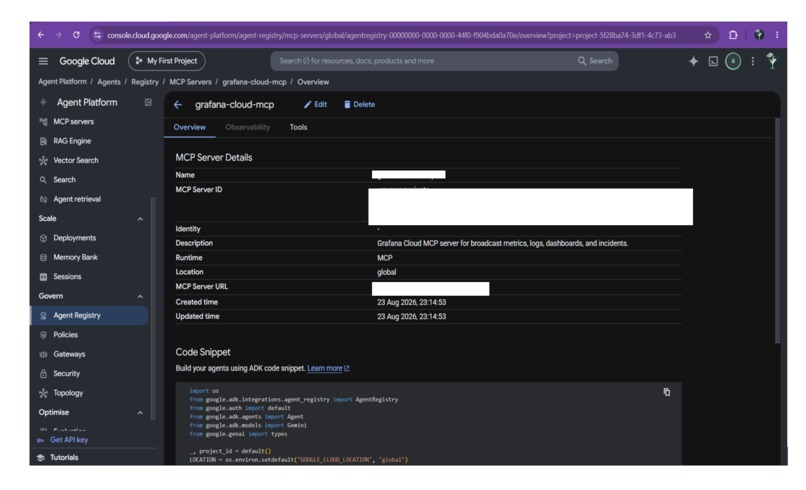This screenshot has width=806, height=490.
Task: Edit the grafana-cloud-mcp server
Action: (315, 104)
